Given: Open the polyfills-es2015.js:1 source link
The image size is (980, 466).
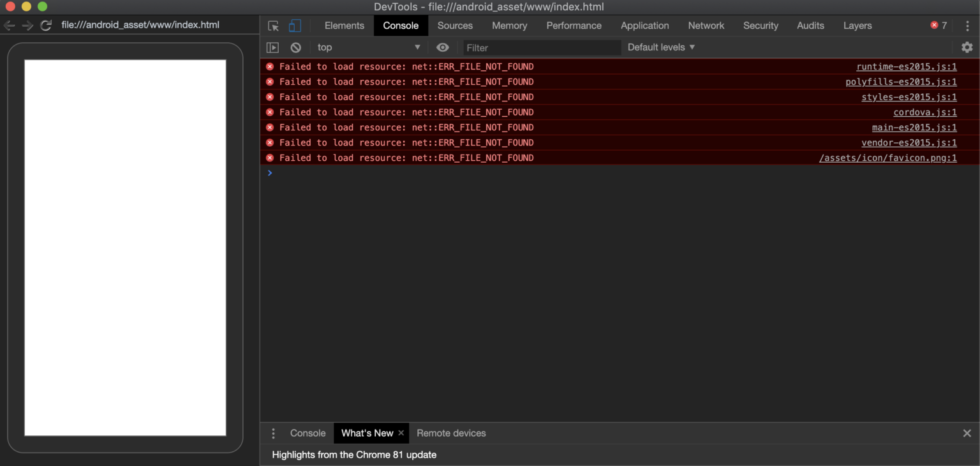Looking at the screenshot, I should (901, 82).
